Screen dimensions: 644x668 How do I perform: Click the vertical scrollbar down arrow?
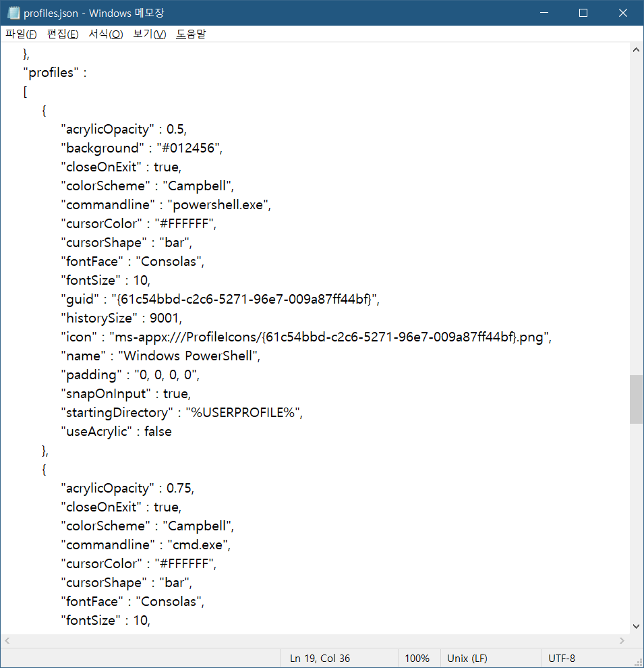[x=636, y=626]
